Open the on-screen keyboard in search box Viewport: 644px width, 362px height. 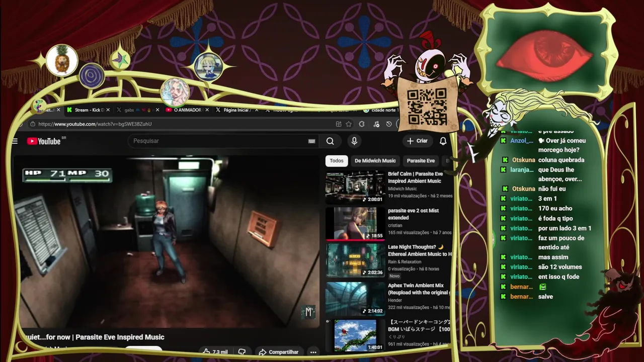311,141
